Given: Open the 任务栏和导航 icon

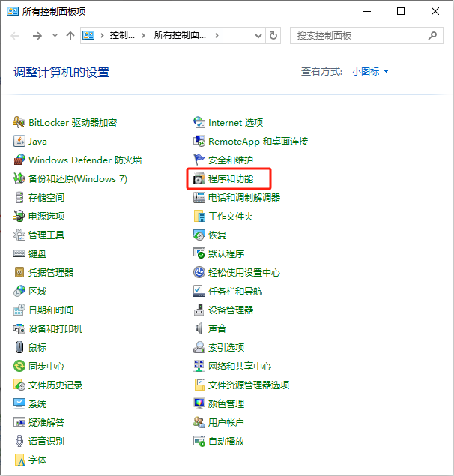Looking at the screenshot, I should pos(199,291).
